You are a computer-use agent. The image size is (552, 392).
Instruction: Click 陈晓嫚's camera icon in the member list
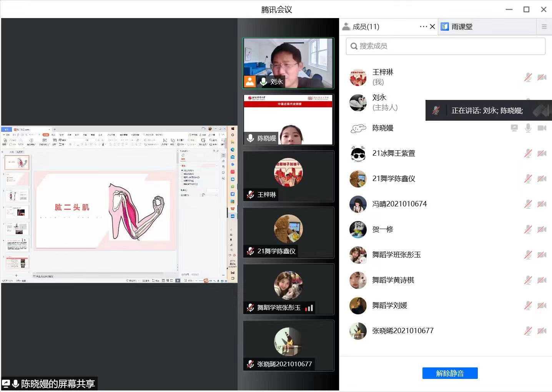tap(542, 128)
